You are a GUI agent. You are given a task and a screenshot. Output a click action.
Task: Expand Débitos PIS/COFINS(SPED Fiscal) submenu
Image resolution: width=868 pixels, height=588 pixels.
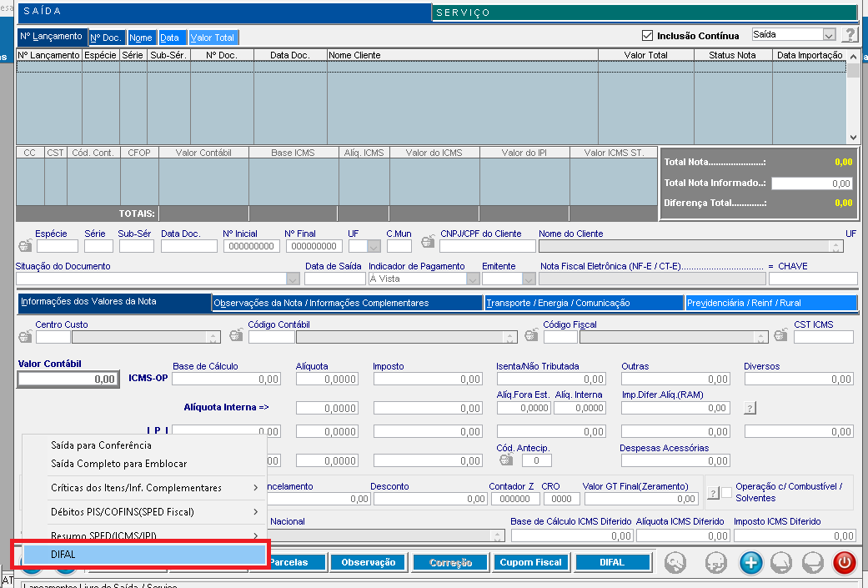(x=255, y=512)
